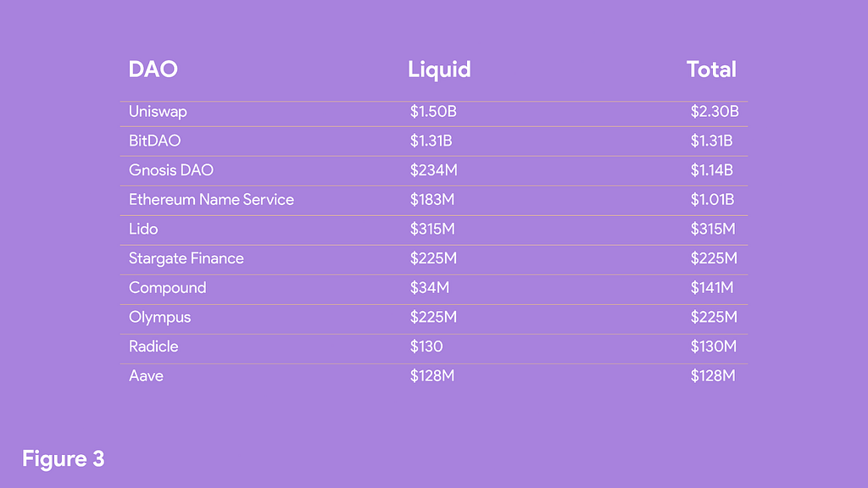Select Gnosis DAO's $234M liquid value

[x=433, y=169]
